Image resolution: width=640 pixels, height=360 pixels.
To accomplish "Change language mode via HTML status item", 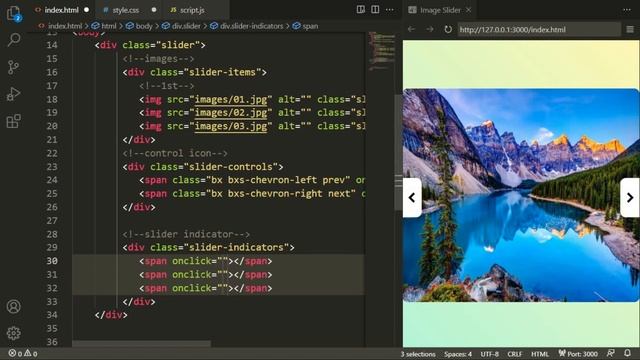I will pyautogui.click(x=540, y=354).
